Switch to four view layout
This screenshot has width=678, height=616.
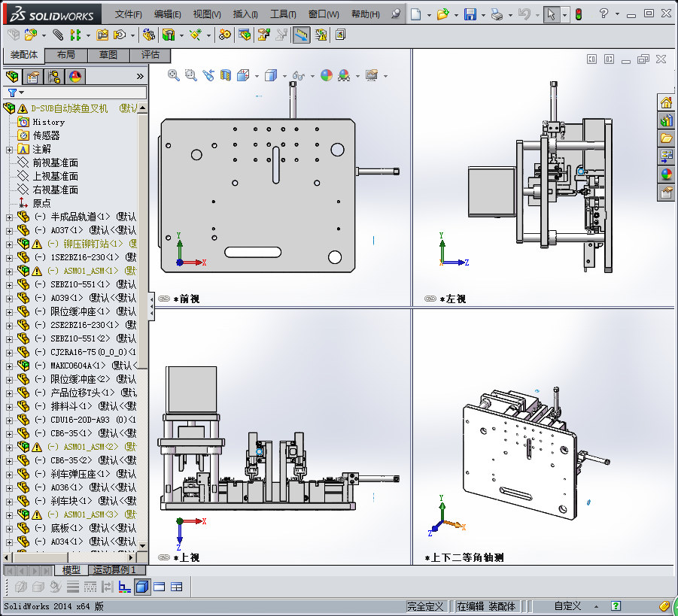click(x=176, y=587)
